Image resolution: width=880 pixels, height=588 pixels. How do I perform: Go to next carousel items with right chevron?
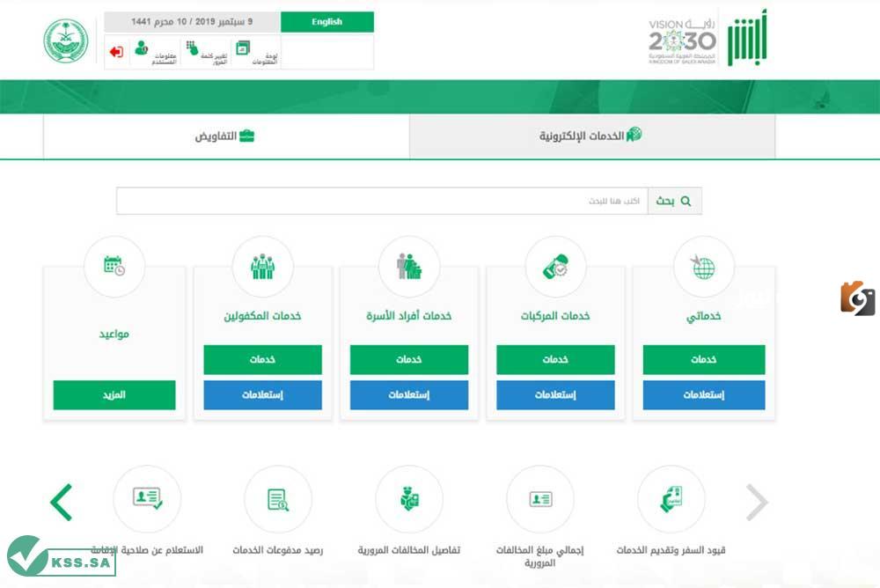(x=757, y=502)
